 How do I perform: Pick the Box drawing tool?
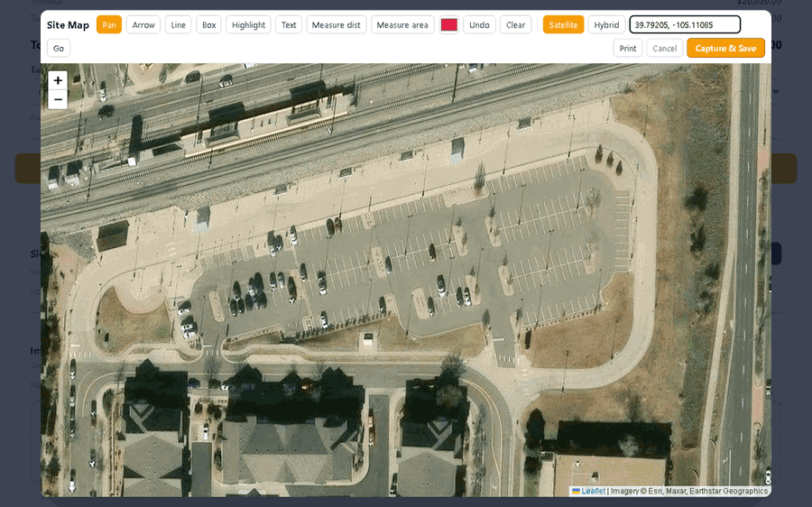point(208,25)
